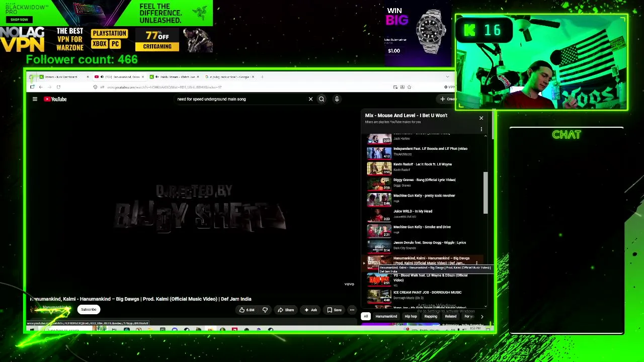Screen dimensions: 644x362
Task: Switch to the Hanumankind YouTube browser tab
Action: click(x=119, y=77)
